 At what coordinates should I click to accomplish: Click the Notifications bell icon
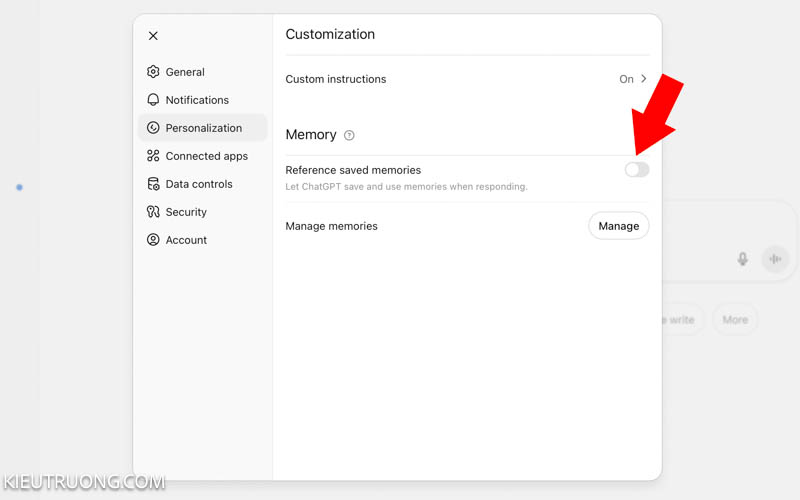(x=153, y=100)
